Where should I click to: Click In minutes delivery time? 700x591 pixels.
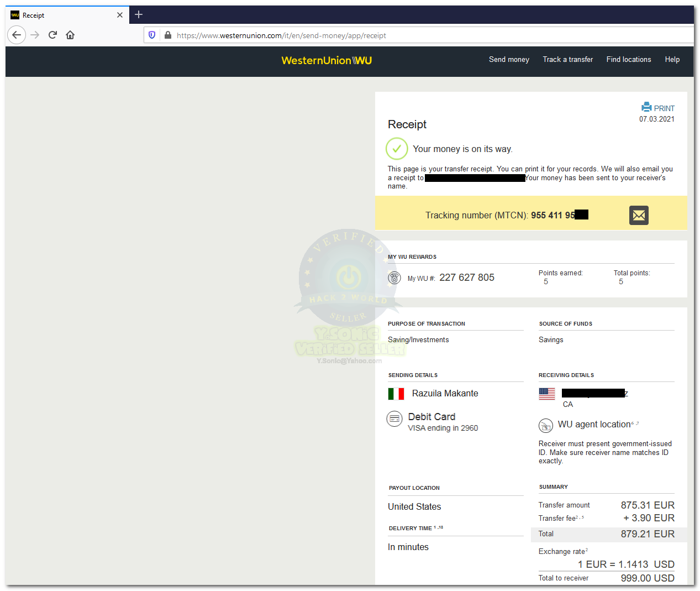(x=408, y=547)
